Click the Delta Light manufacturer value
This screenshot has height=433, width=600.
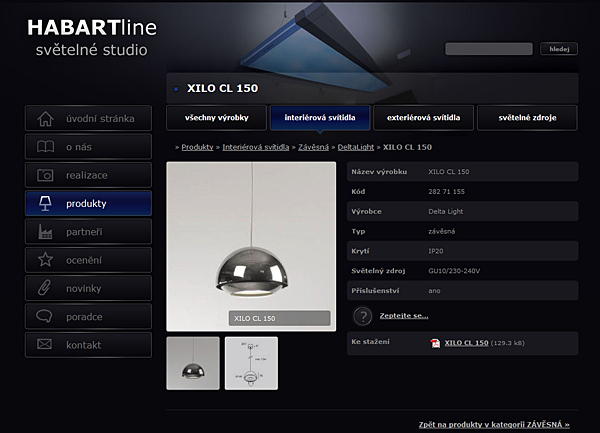click(x=445, y=212)
